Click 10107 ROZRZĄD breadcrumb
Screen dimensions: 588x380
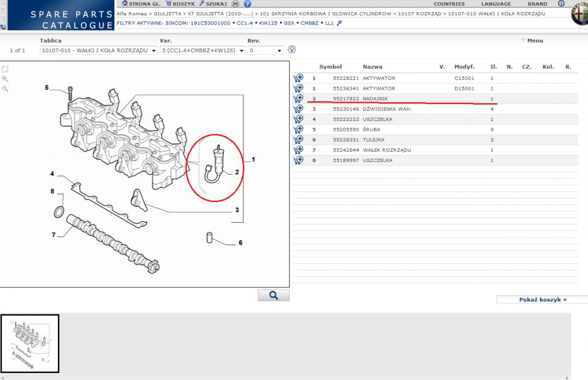click(419, 14)
